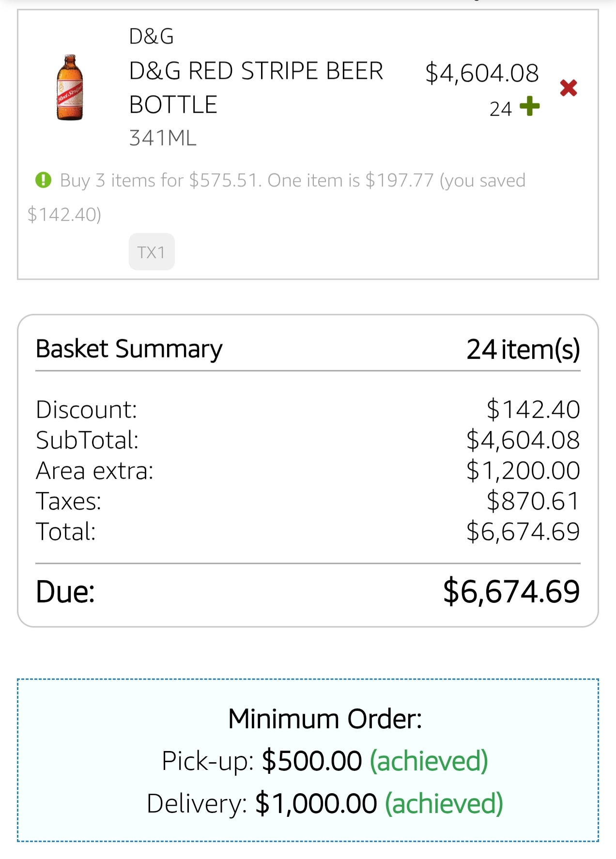Click the $4,604.08 item price

click(481, 73)
